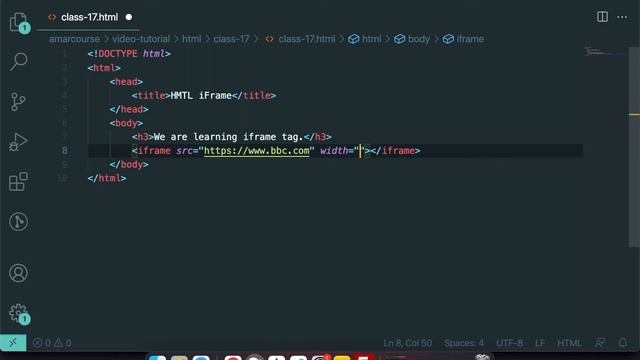Close the unsaved class-17.html tab dot
This screenshot has width=640, height=360.
129,17
